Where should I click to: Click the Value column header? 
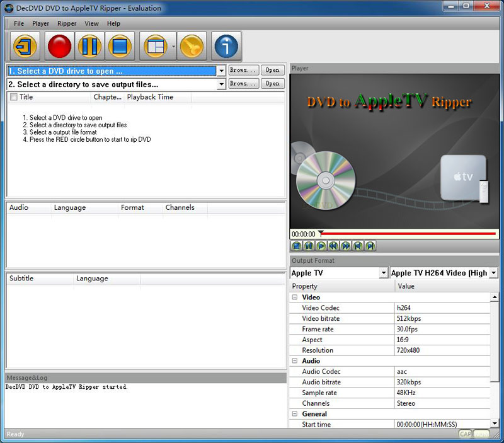pyautogui.click(x=447, y=286)
